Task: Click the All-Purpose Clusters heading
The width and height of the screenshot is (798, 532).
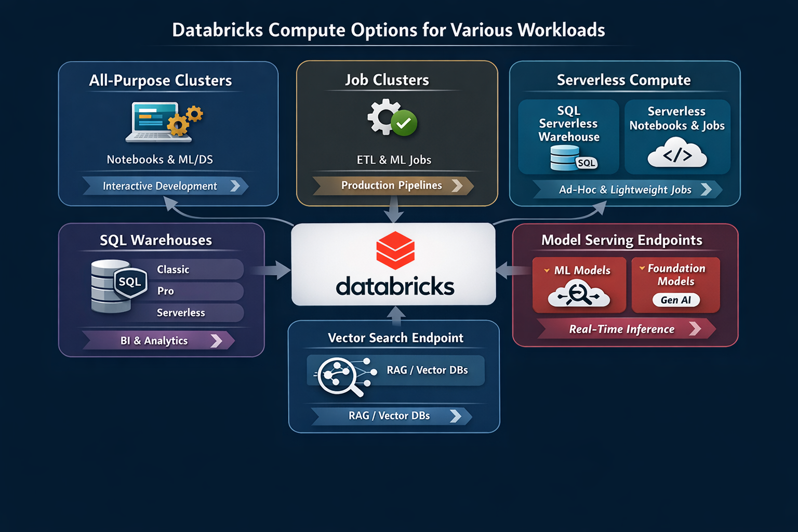Action: point(161,80)
